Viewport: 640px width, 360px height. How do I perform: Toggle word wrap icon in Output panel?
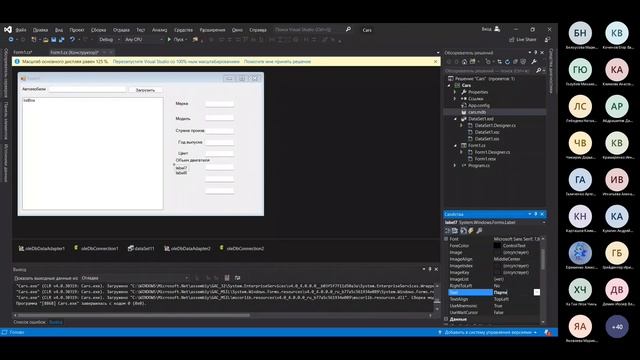238,278
